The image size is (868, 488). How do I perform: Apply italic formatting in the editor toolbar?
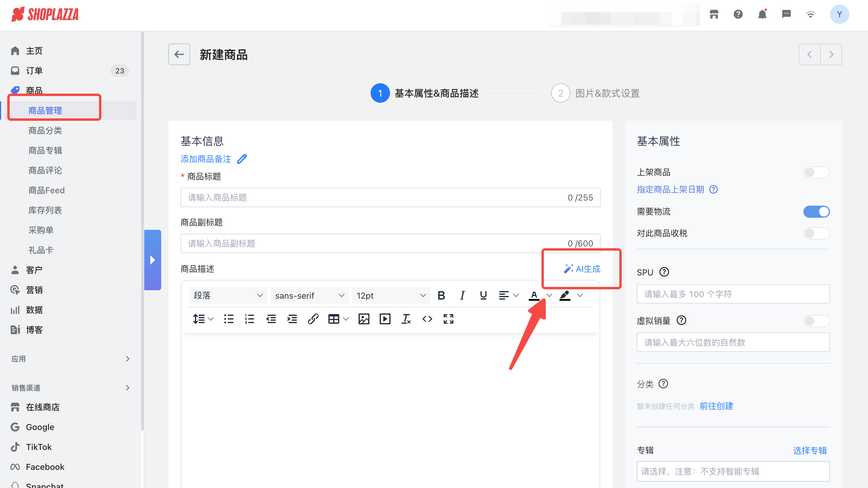click(462, 295)
